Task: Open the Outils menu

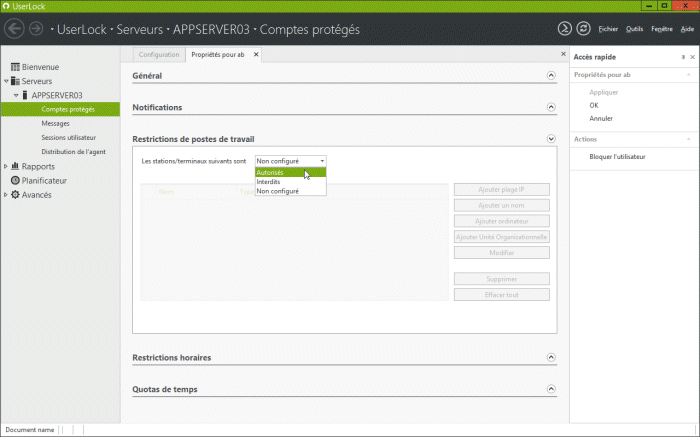Action: point(634,29)
